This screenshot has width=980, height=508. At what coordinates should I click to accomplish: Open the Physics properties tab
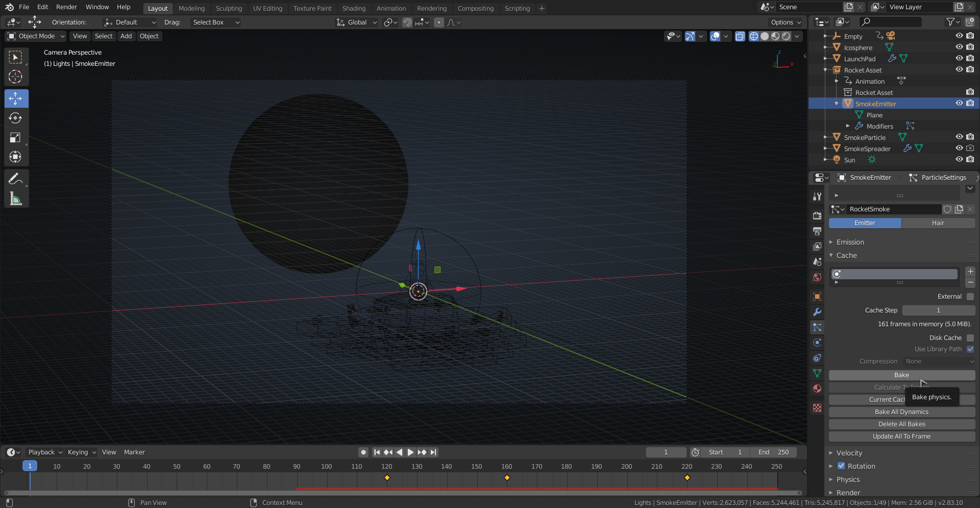click(817, 343)
